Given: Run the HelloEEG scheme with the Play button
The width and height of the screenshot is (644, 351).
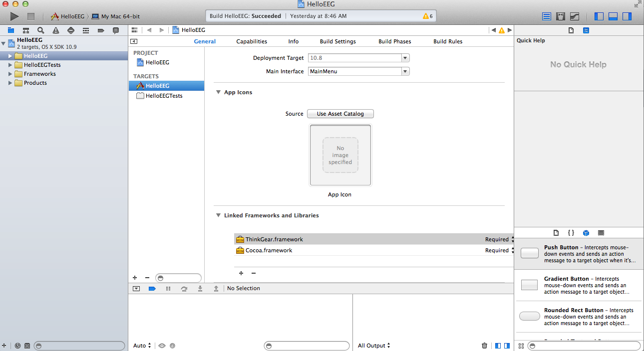Looking at the screenshot, I should tap(14, 16).
